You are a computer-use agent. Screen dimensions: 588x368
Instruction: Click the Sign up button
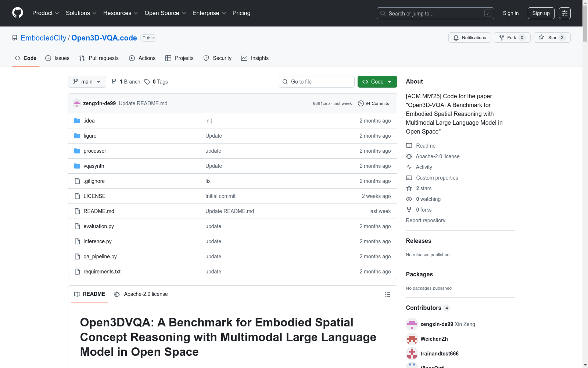[x=541, y=13]
